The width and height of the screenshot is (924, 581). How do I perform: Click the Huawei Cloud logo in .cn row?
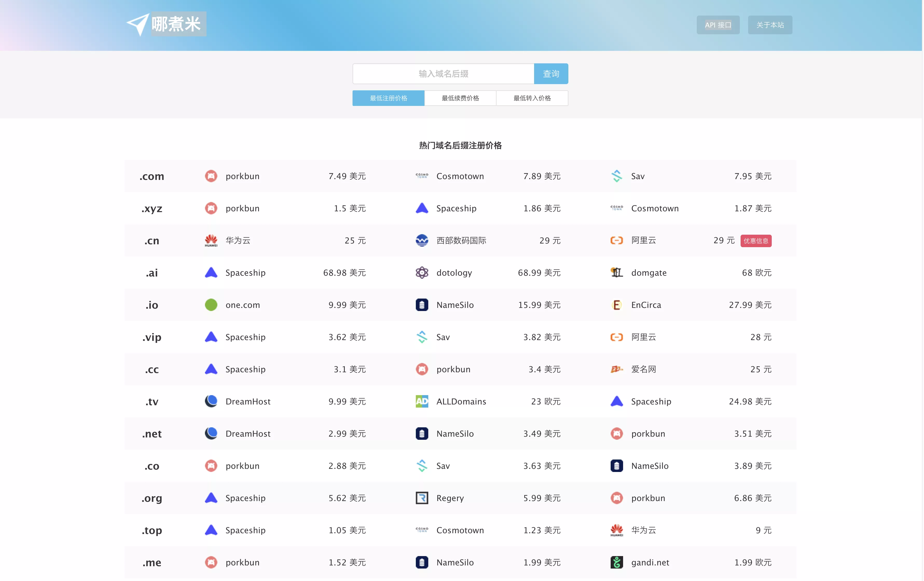click(x=211, y=241)
